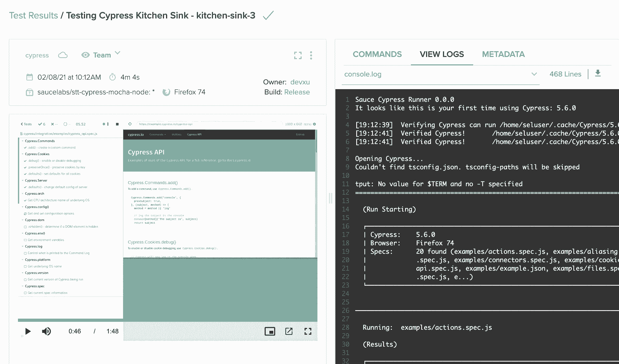Click the calendar icon by the date

pos(30,77)
